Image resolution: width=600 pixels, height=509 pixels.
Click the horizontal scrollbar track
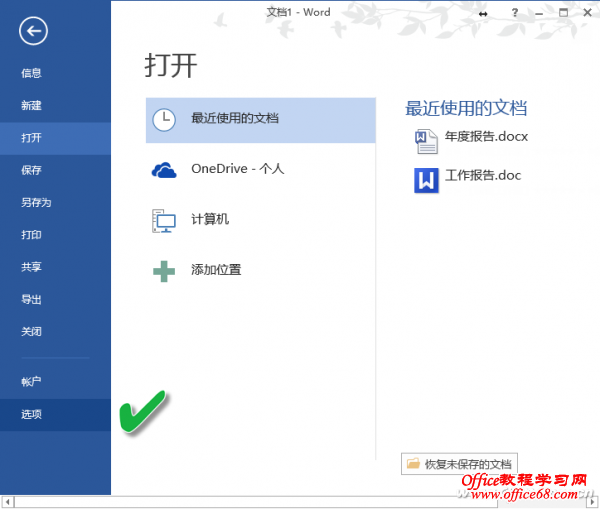click(x=300, y=502)
